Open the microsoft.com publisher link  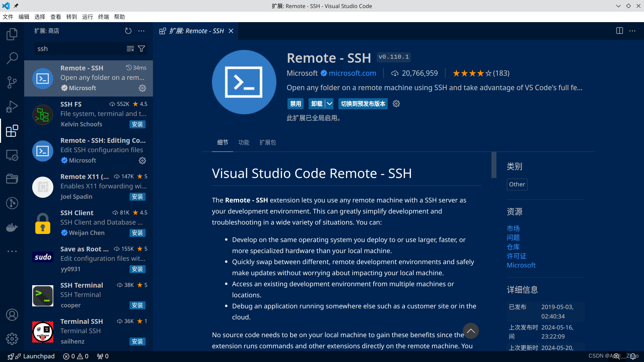tap(352, 73)
